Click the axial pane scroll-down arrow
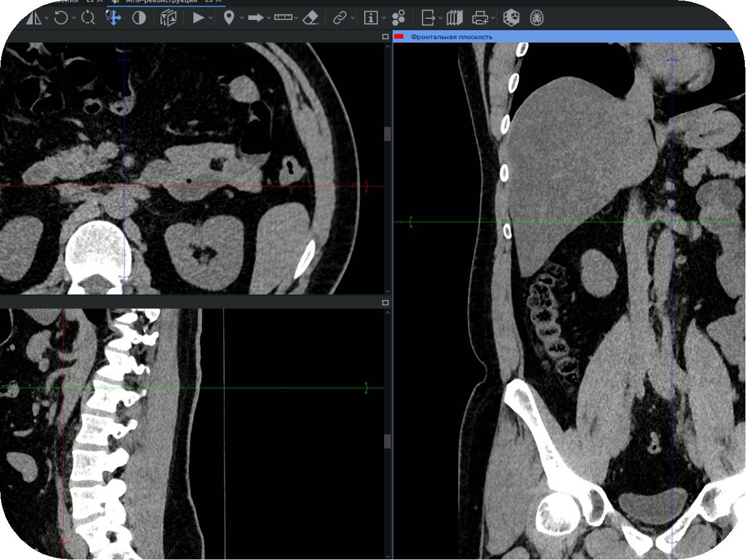Screen dimensions: 746x560 tap(388, 291)
